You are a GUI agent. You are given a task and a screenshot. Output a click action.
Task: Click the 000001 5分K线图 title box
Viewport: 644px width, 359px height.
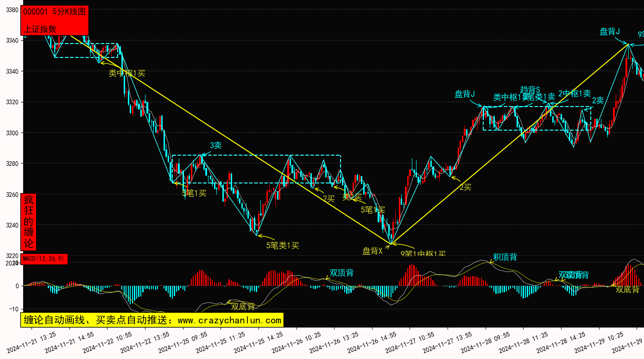point(55,13)
